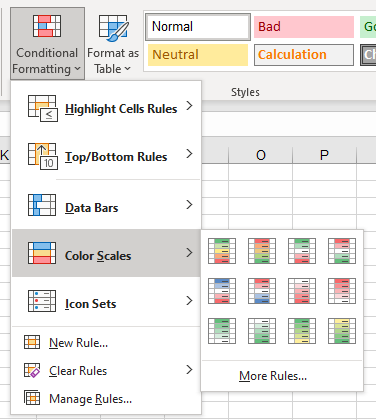The width and height of the screenshot is (376, 420).
Task: Expand the Data Bars arrow
Action: point(189,204)
